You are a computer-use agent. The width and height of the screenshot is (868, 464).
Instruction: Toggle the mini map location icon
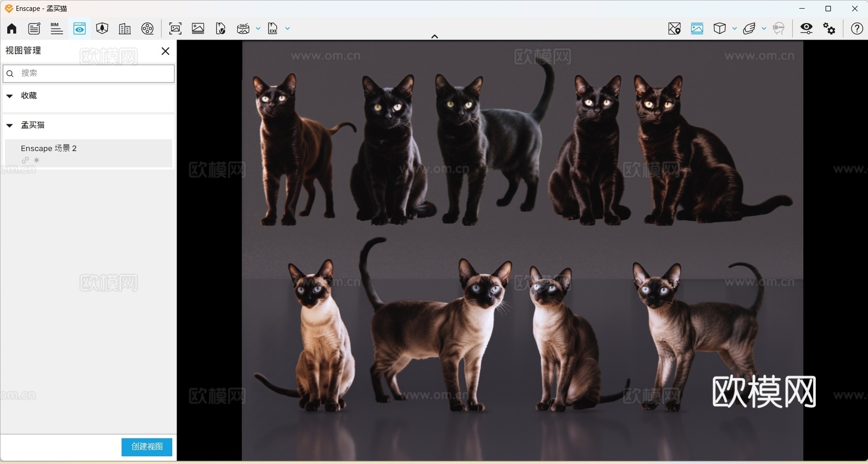[x=674, y=28]
